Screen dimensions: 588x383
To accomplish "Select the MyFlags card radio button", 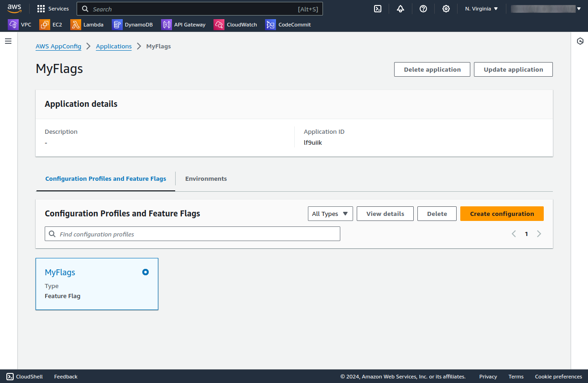I will (x=146, y=272).
